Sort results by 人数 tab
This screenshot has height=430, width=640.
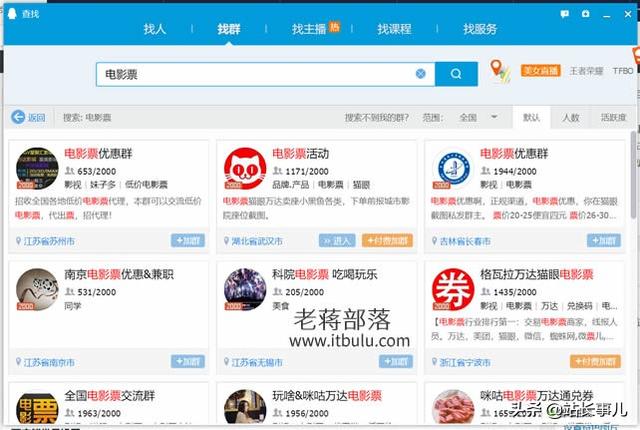[571, 117]
